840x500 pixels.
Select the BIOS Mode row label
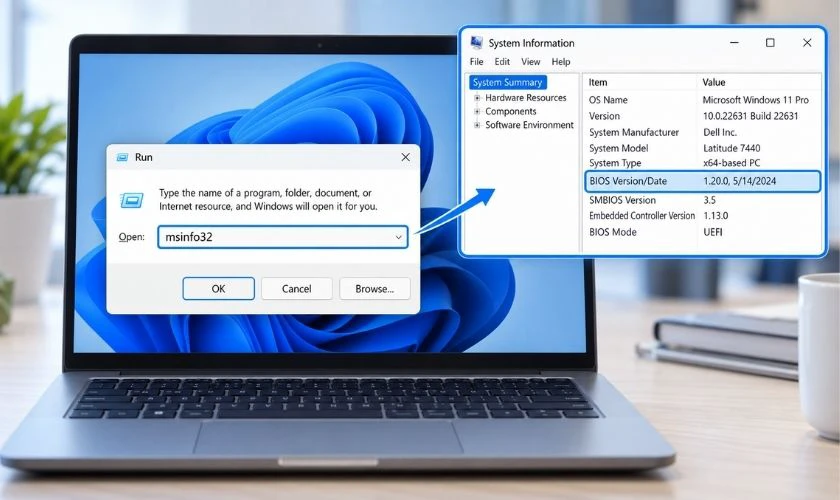point(613,232)
